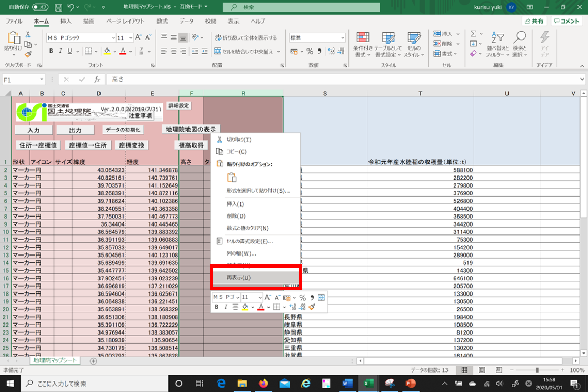The width and height of the screenshot is (588, 392).
Task: Click セルを結合して中央揃え merge button
Action: [x=244, y=52]
